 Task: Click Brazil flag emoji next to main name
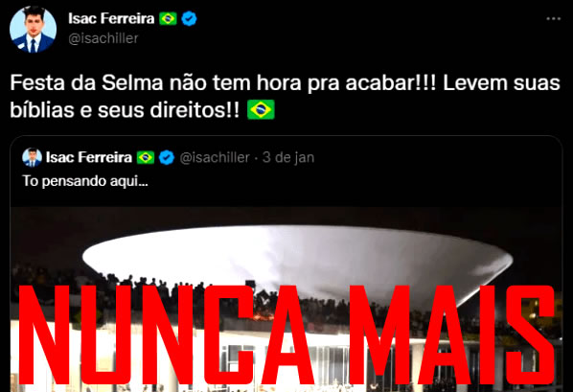[x=168, y=18]
